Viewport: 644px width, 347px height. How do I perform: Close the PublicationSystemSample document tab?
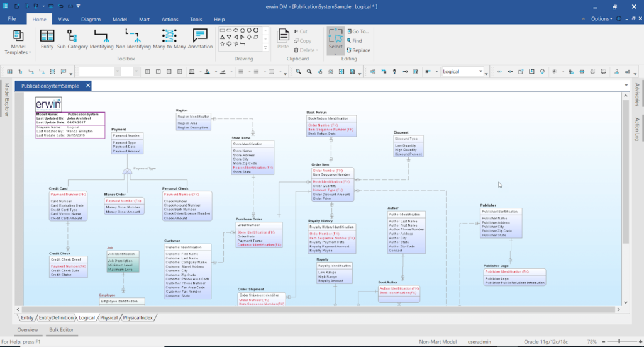click(x=88, y=86)
